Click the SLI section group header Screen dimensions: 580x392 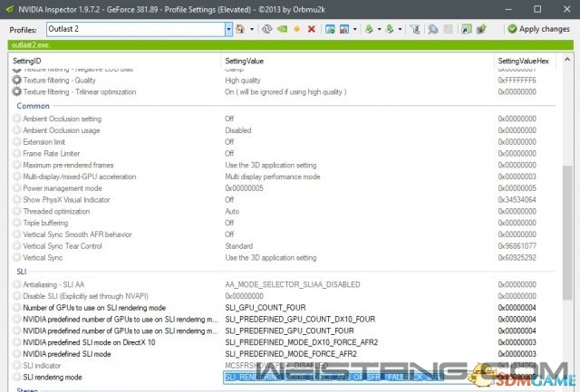22,272
